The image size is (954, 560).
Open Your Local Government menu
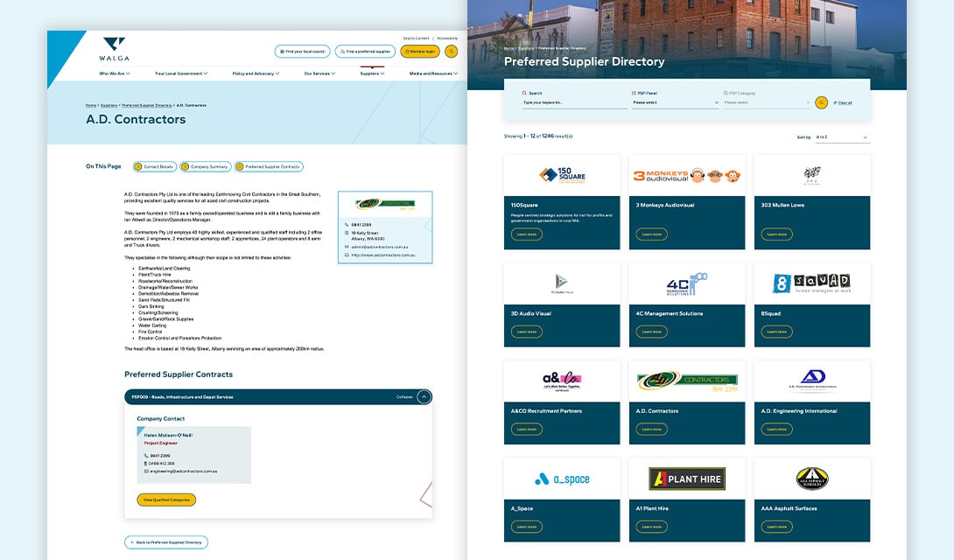click(x=181, y=73)
